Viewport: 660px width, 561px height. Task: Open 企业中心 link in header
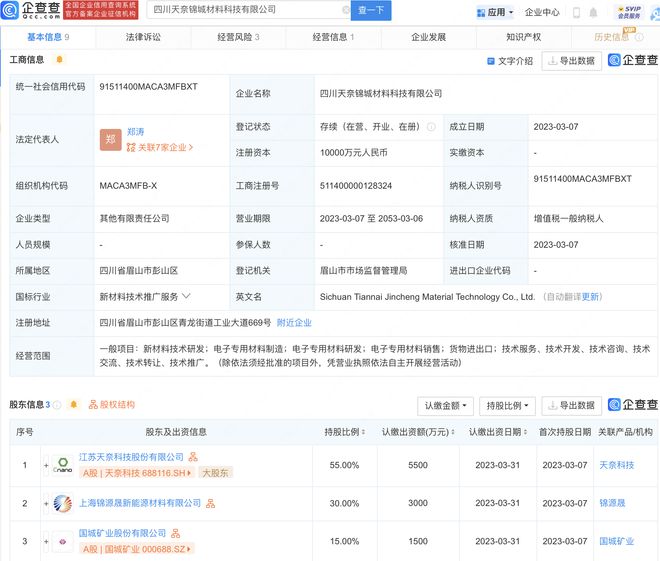pyautogui.click(x=542, y=13)
